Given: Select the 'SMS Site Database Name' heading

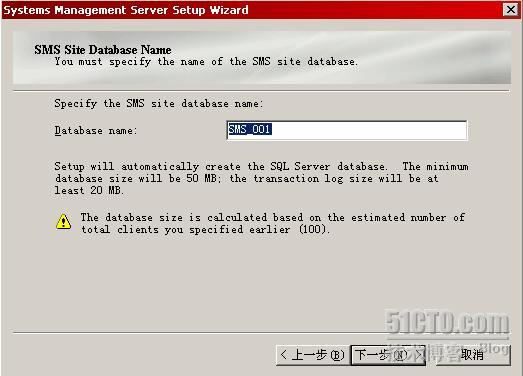Looking at the screenshot, I should point(103,50).
